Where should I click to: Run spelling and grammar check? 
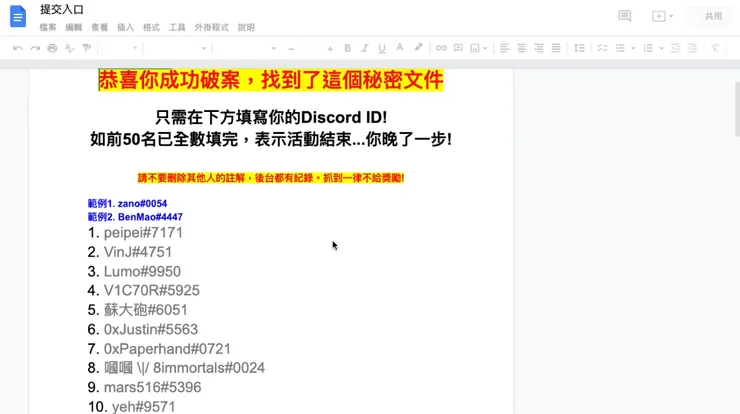point(69,48)
